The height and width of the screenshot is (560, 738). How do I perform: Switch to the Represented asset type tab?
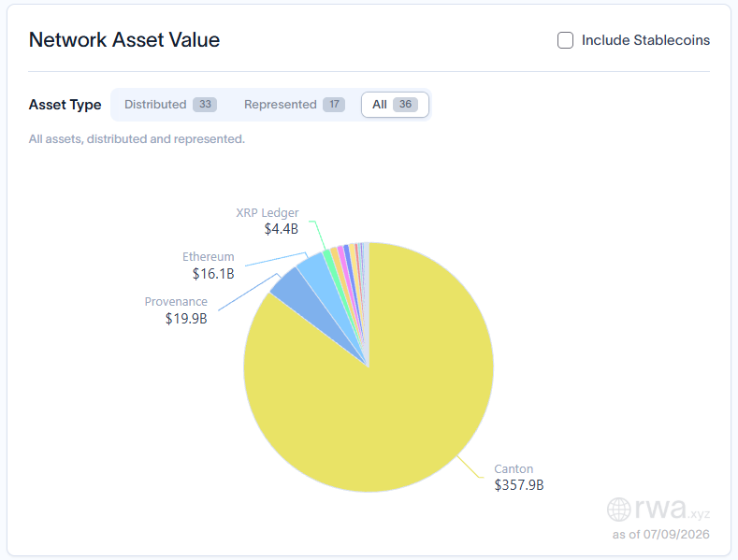click(x=294, y=105)
